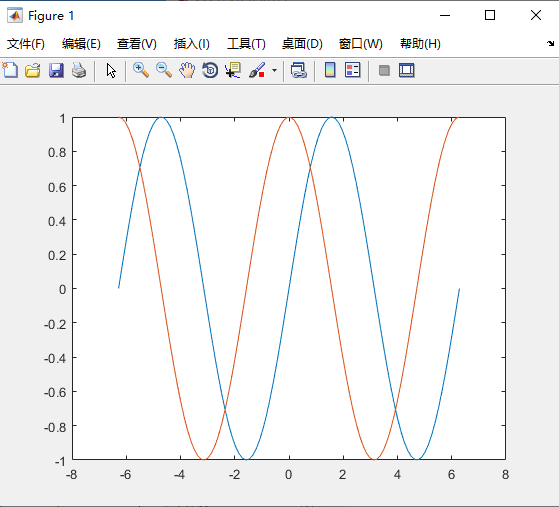Open the 桌面(D) menu

pyautogui.click(x=302, y=44)
